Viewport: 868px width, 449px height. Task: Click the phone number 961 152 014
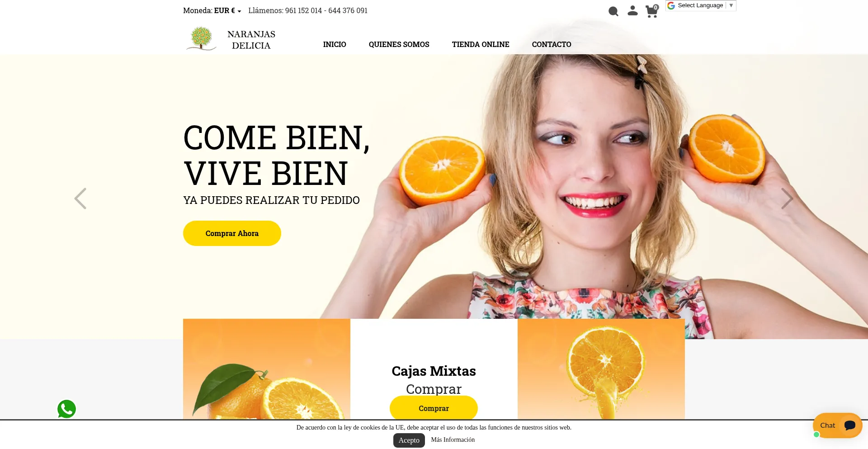(303, 10)
